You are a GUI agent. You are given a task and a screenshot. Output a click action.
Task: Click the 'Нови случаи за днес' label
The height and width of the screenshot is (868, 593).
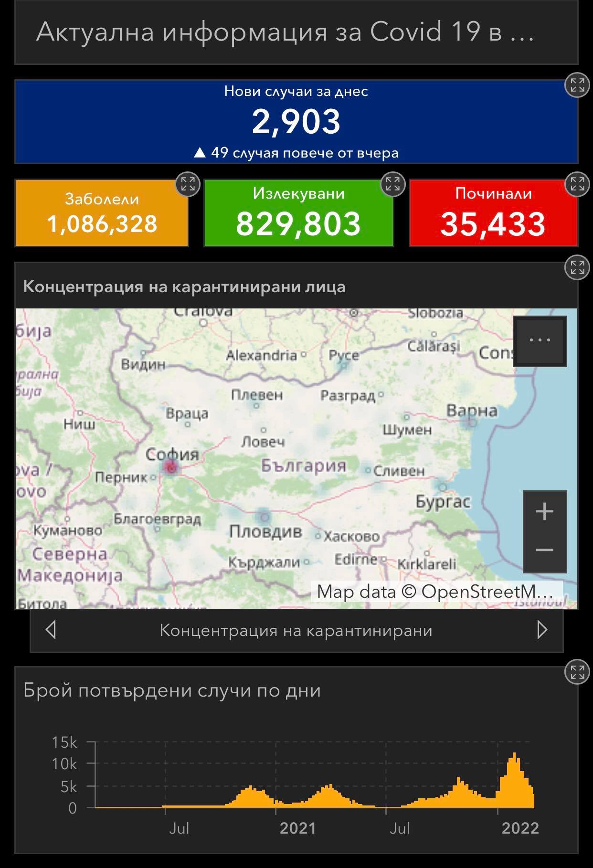point(296,91)
